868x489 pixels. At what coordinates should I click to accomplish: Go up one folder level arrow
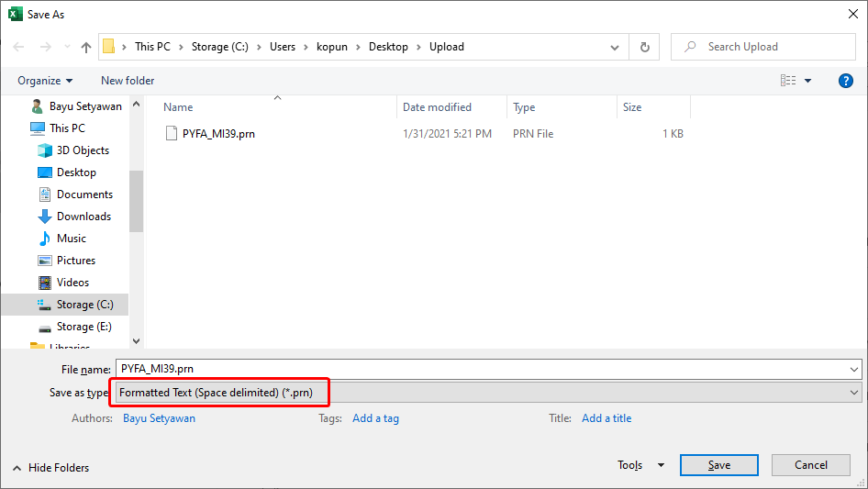point(86,47)
